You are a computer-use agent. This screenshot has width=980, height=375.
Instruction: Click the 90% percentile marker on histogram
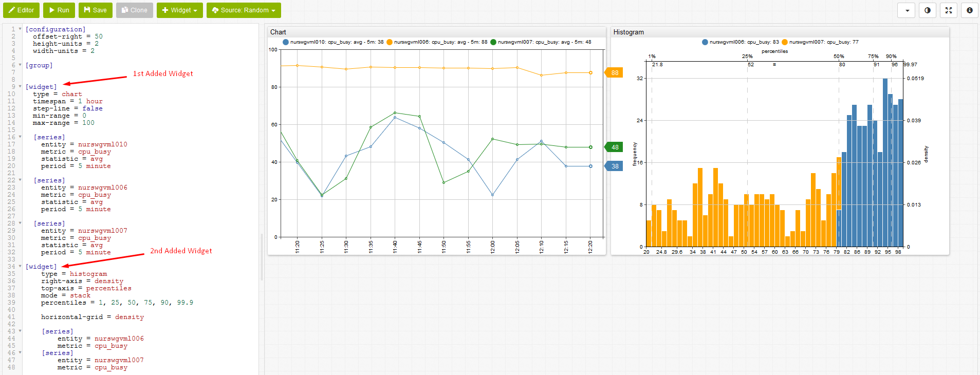[x=891, y=57]
